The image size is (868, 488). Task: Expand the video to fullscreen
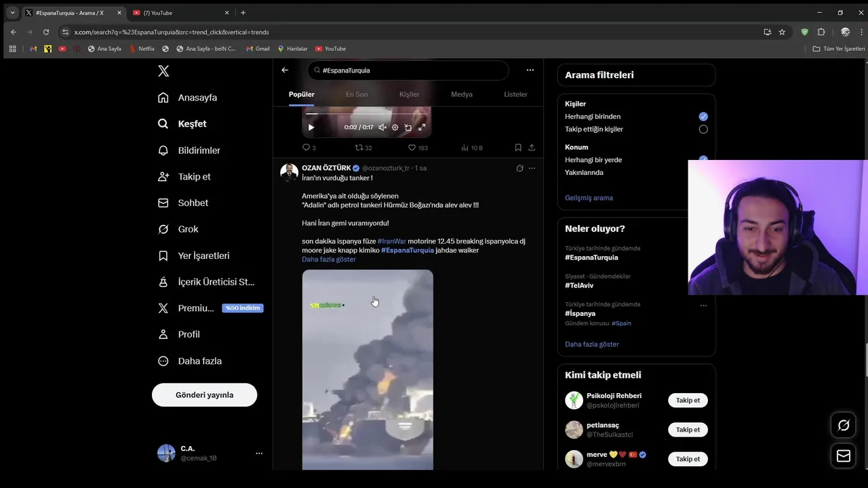pos(422,127)
